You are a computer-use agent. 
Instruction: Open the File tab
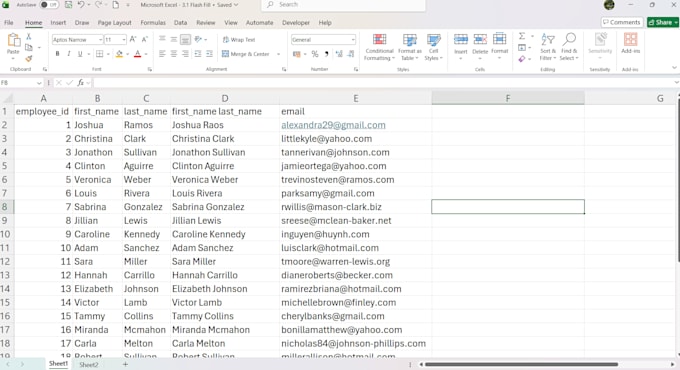click(9, 23)
